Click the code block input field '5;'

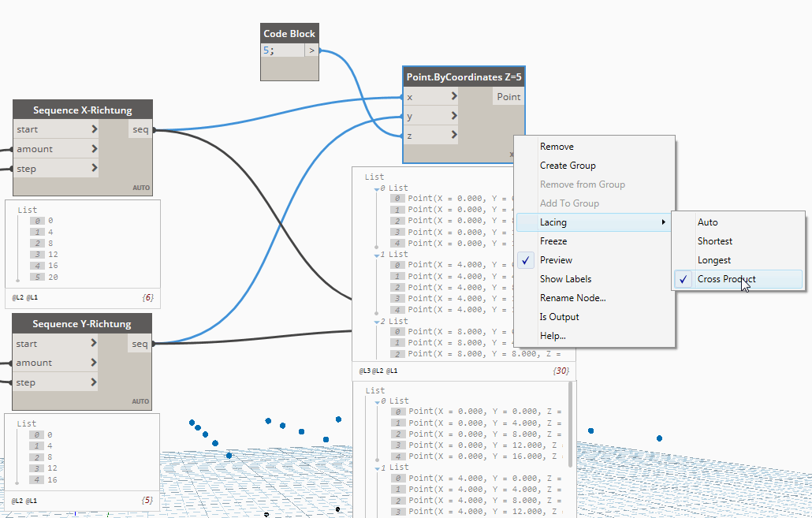pyautogui.click(x=281, y=50)
